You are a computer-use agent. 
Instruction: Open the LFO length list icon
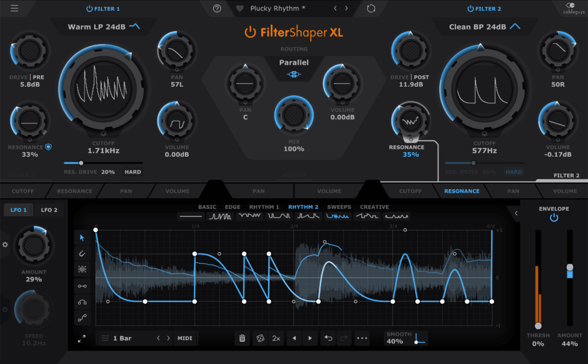(105, 338)
